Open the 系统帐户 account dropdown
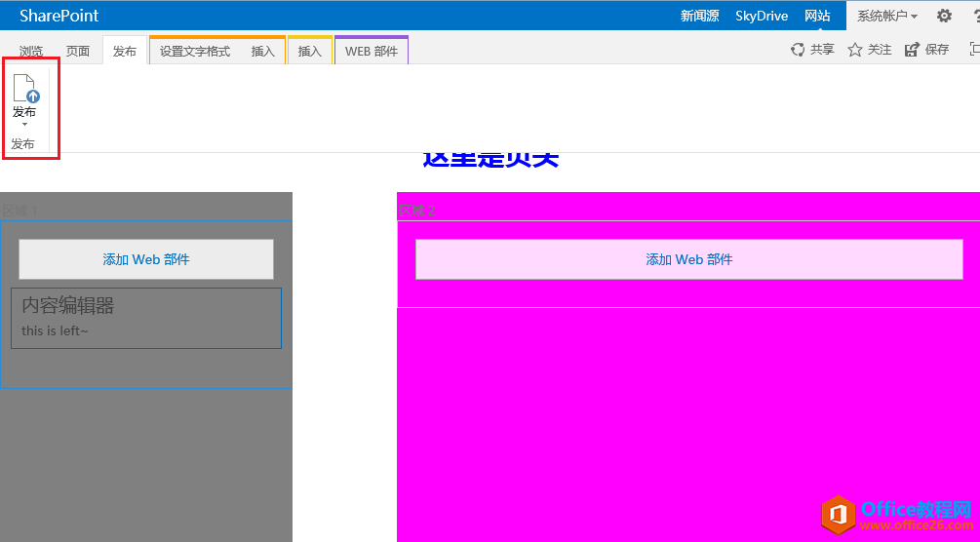 coord(886,16)
